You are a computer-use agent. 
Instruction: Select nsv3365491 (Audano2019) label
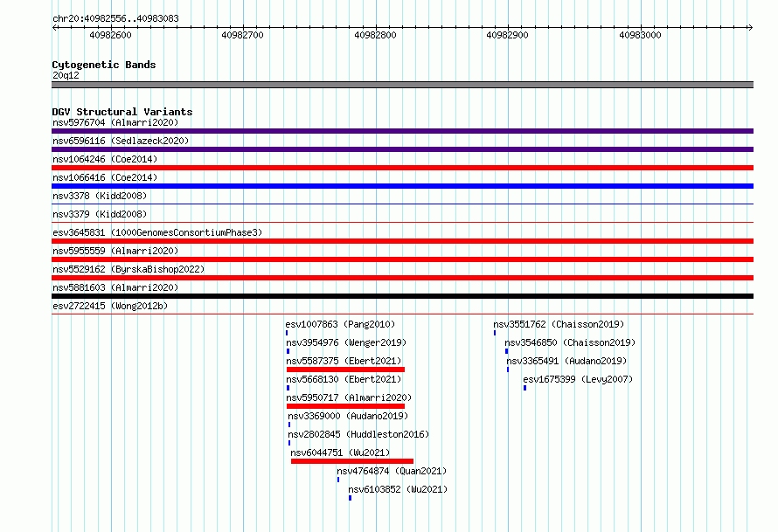click(x=566, y=361)
